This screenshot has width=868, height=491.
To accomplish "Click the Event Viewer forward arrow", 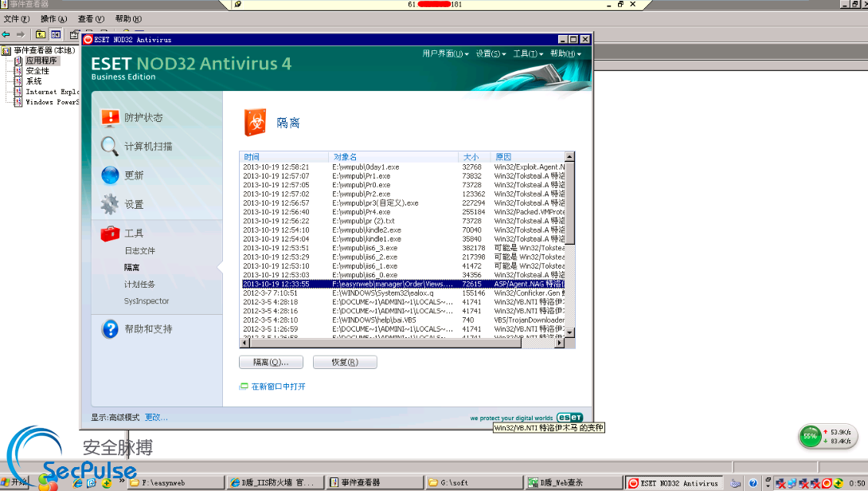I will pos(21,34).
